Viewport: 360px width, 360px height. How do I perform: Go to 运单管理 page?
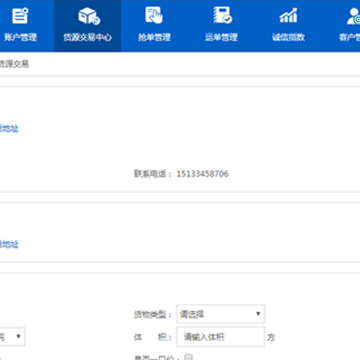tap(221, 37)
